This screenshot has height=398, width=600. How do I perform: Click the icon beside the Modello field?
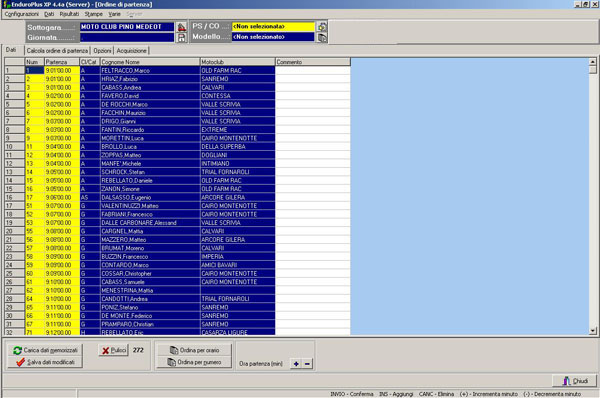322,38
